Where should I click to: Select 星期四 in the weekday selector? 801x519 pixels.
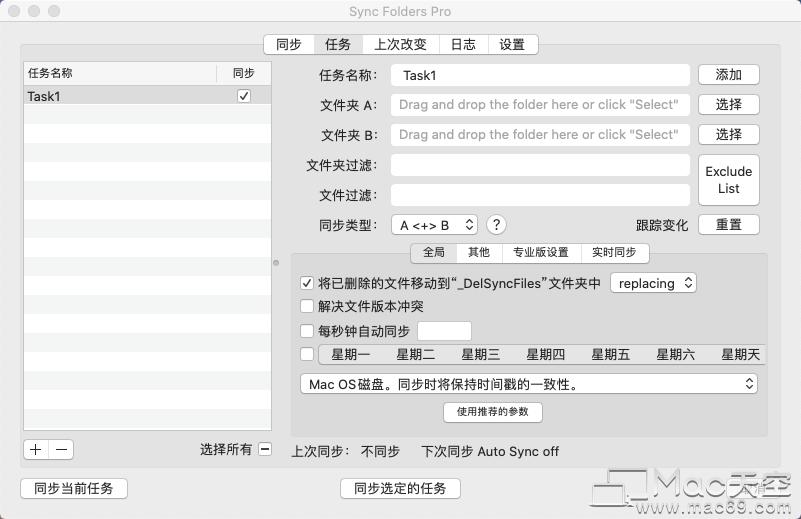[x=545, y=354]
